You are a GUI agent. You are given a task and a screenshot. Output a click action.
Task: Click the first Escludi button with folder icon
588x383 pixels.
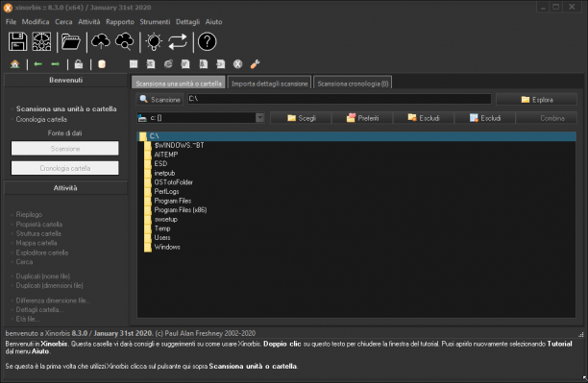tap(424, 118)
